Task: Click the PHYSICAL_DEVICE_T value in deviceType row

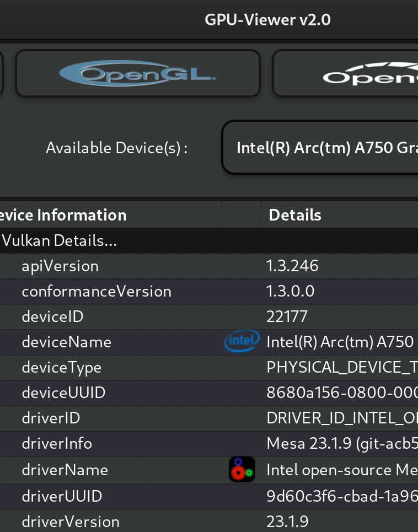Action: (342, 368)
